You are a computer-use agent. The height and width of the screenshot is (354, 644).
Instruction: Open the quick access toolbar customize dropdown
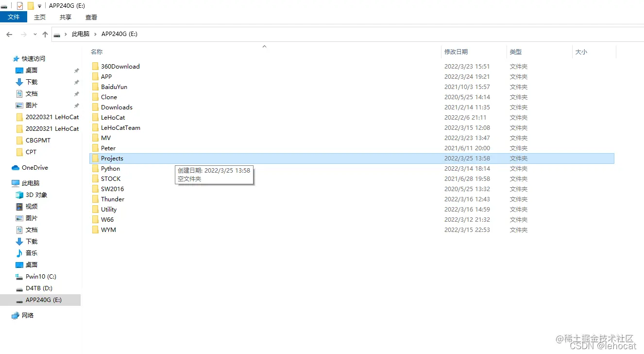39,6
